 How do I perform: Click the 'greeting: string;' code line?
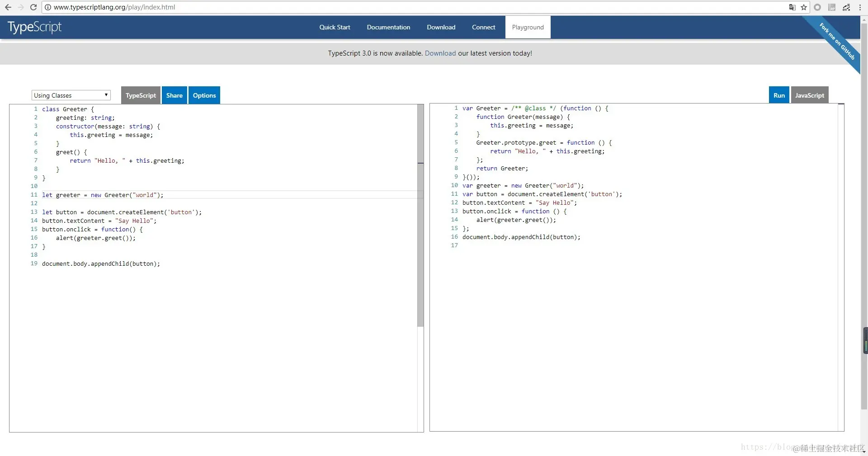[x=85, y=118]
